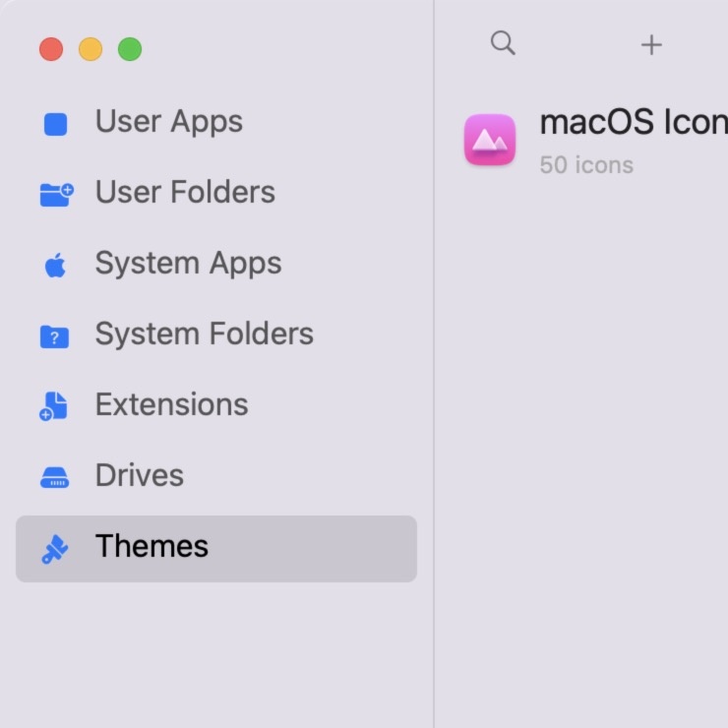Open User Apps in sidebar
The width and height of the screenshot is (728, 728).
pyautogui.click(x=168, y=122)
